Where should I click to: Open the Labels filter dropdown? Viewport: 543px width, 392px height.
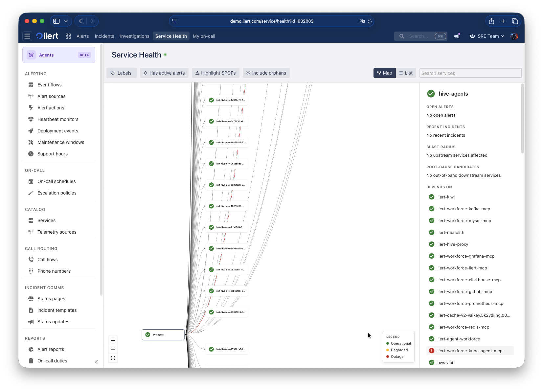121,73
